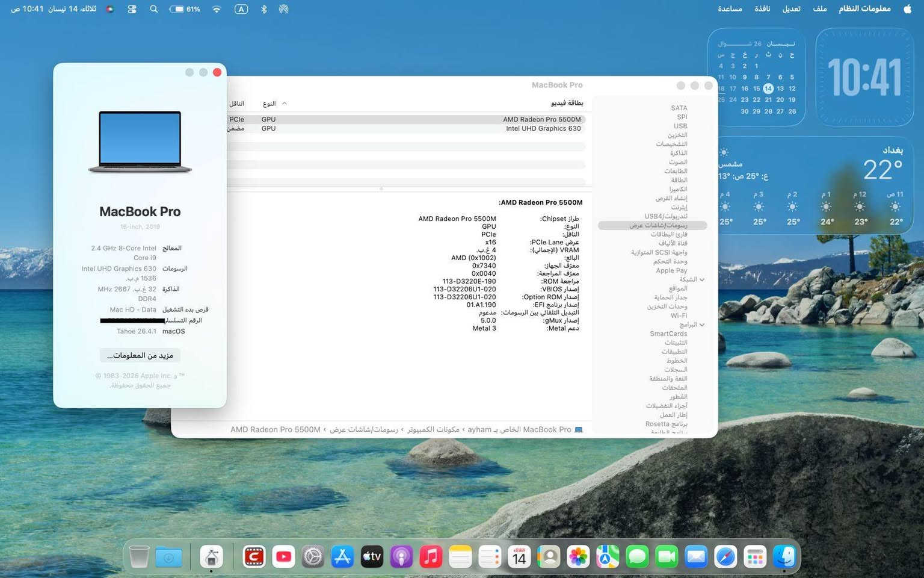Image resolution: width=924 pixels, height=578 pixels.
Task: Open the red clapperboard C app in Dock
Action: [254, 557]
